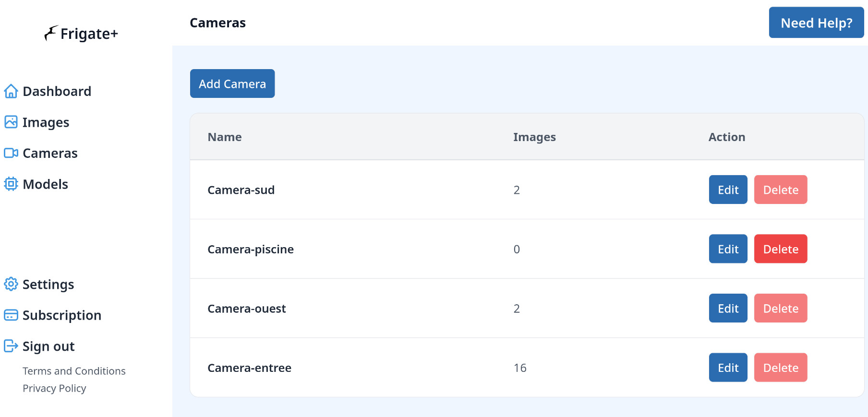This screenshot has height=417, width=868.
Task: Open the Privacy Policy link
Action: 54,388
